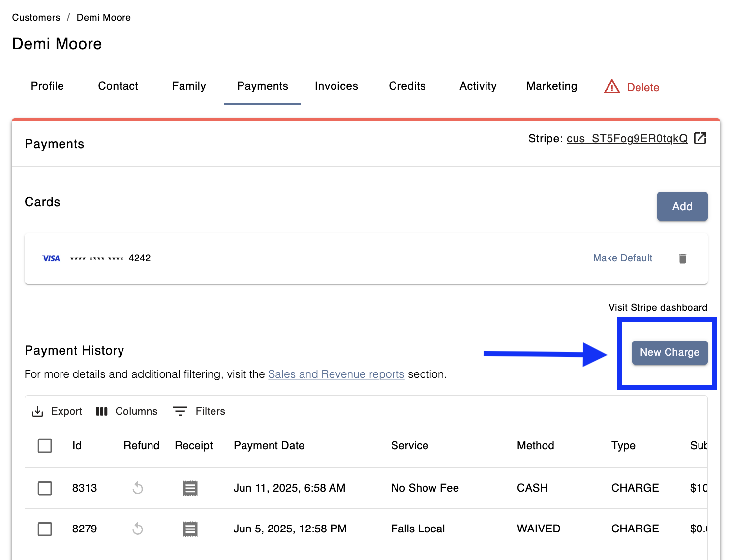
Task: Open the cus_ST5Fog9ER0tqkQ Stripe link
Action: click(x=627, y=139)
